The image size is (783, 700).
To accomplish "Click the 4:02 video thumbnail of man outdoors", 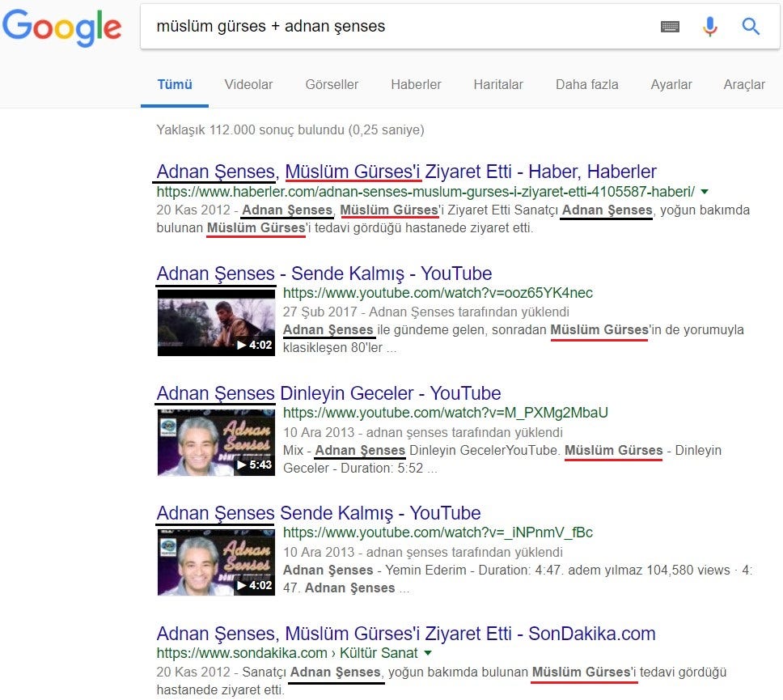I will pos(216,322).
